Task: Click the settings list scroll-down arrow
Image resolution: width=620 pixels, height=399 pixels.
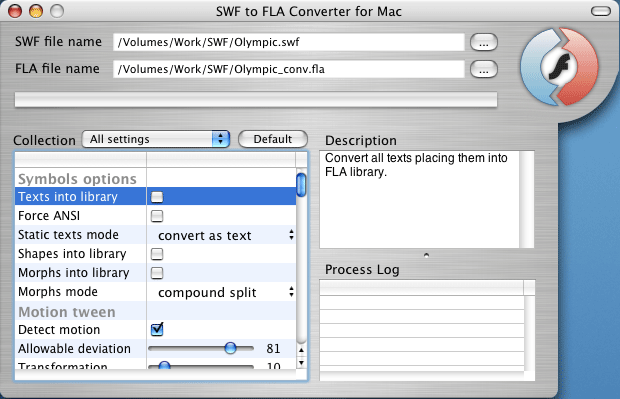Action: (x=301, y=363)
